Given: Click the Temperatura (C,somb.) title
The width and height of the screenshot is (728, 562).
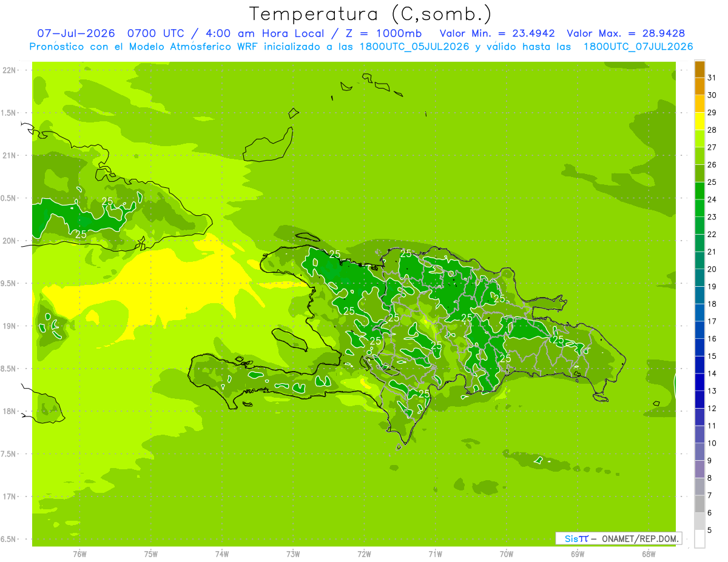Looking at the screenshot, I should pyautogui.click(x=371, y=14).
